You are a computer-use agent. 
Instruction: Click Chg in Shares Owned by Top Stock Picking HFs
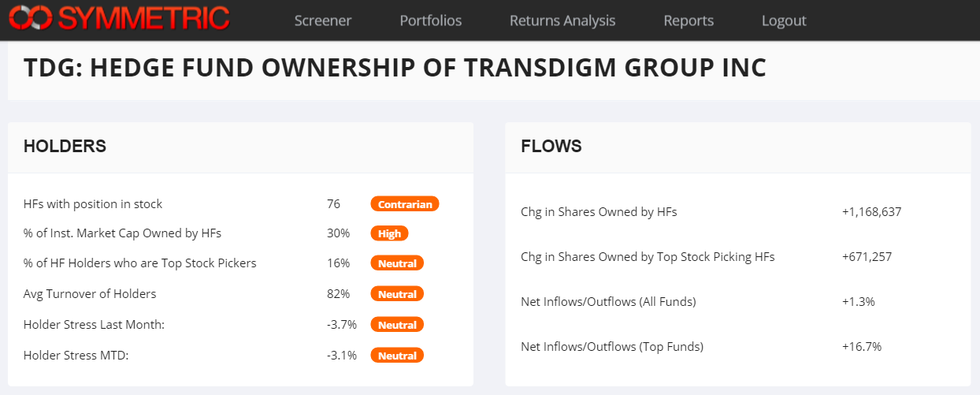(648, 257)
